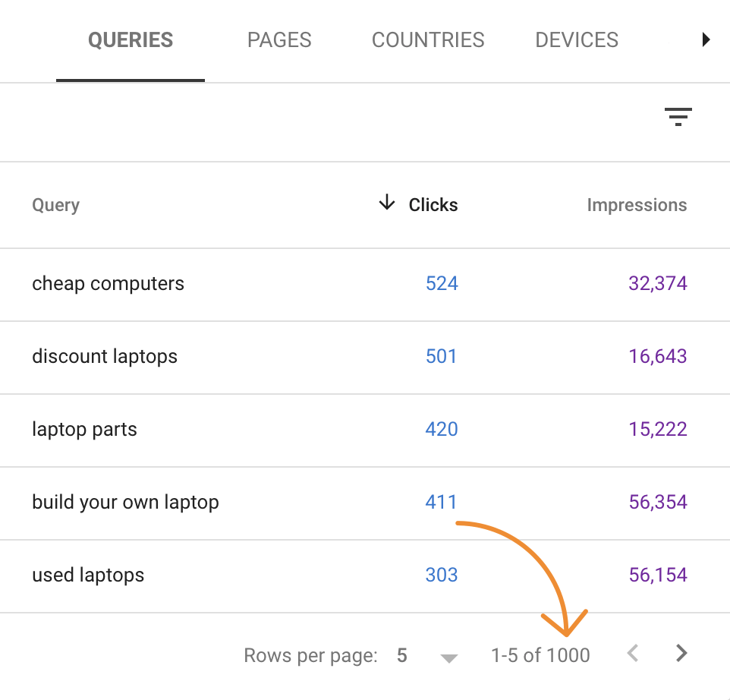Click the 15,222 impressions value
This screenshot has height=700, width=730.
[658, 429]
